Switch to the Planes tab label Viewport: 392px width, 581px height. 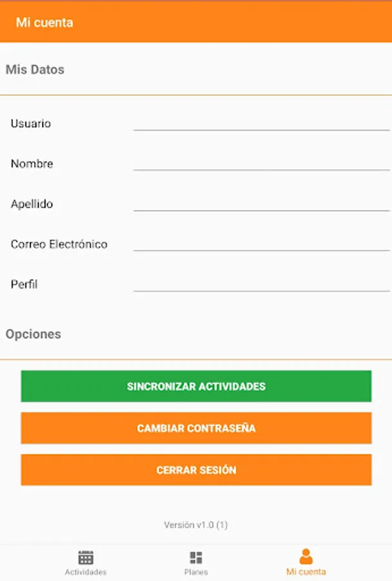[196, 572]
